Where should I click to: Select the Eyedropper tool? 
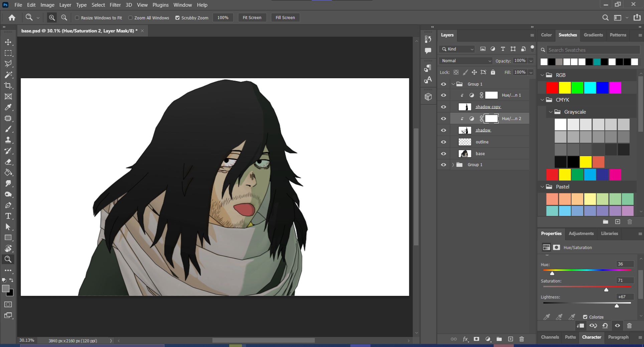(8, 107)
